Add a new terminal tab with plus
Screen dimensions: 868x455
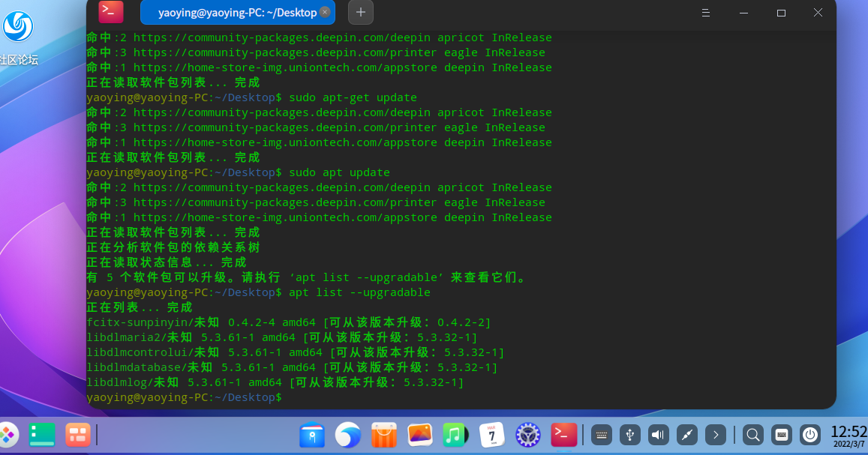360,12
